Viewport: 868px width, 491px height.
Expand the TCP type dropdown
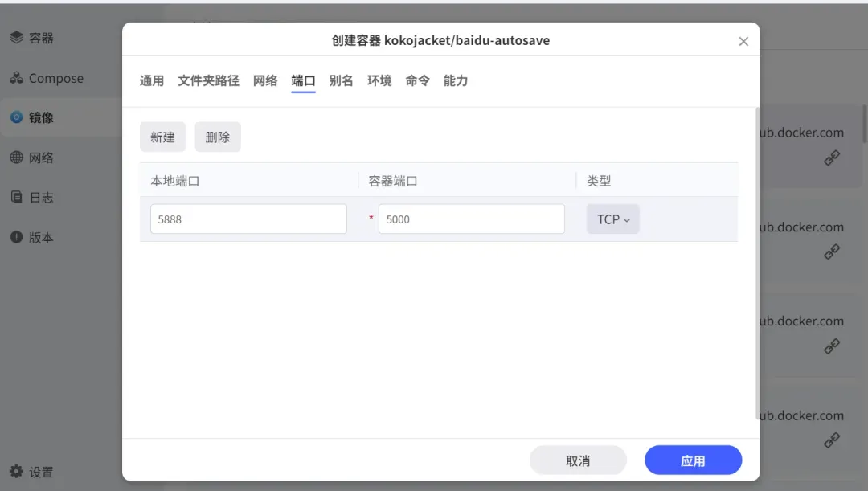pyautogui.click(x=613, y=219)
